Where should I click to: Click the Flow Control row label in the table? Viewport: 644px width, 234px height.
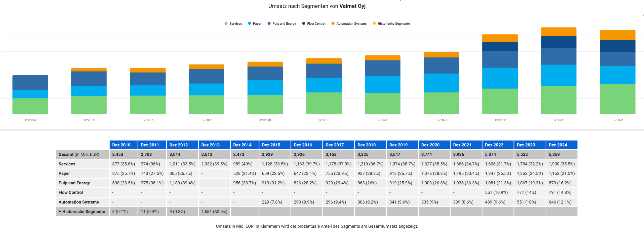[71, 192]
